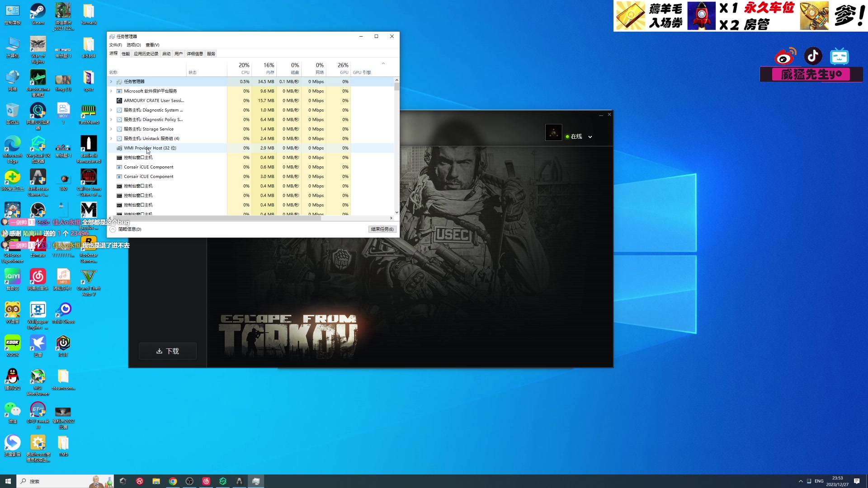Select the WeChat desktop icon
This screenshot has width=868, height=488.
click(13, 413)
